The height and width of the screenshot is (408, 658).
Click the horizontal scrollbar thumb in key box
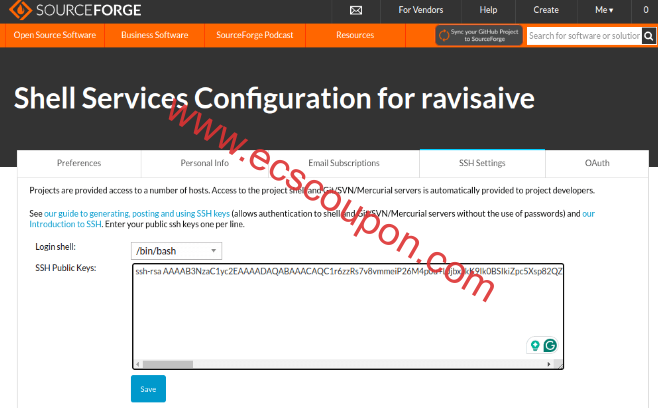tap(167, 364)
